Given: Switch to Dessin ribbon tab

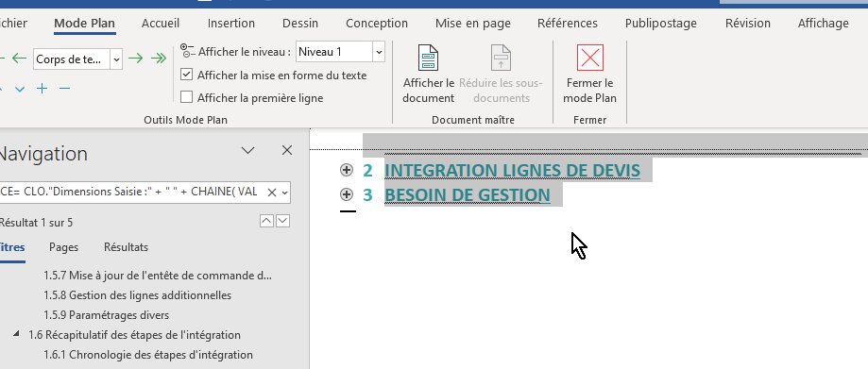Looking at the screenshot, I should point(300,24).
